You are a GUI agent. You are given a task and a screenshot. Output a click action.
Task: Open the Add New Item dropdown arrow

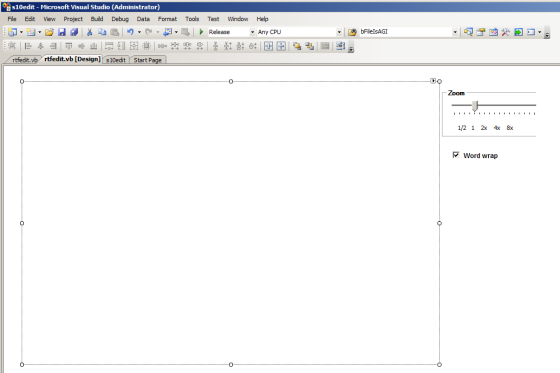tap(40, 32)
